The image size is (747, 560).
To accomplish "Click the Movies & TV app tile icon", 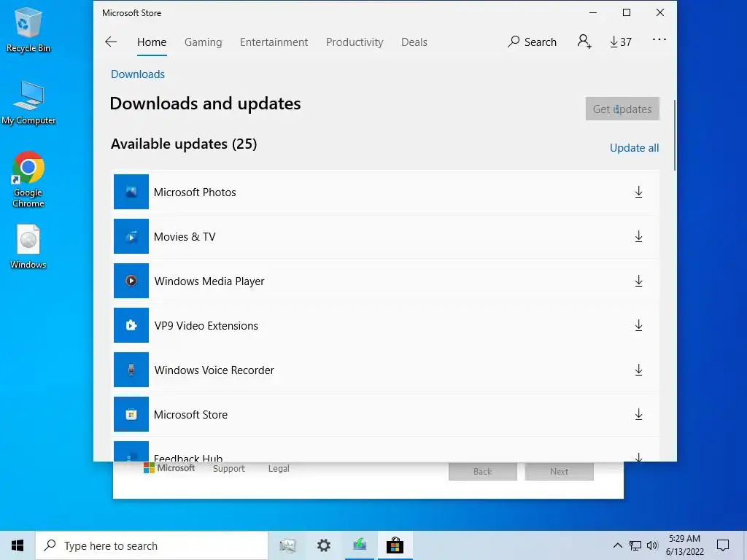I will 131,237.
